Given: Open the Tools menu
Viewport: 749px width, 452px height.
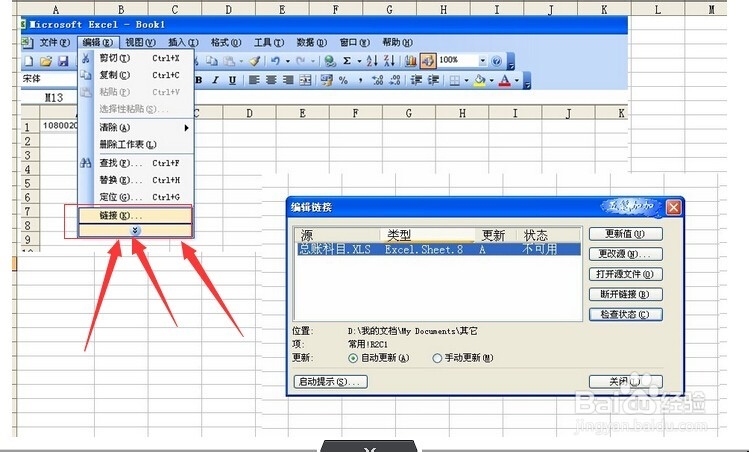Looking at the screenshot, I should pyautogui.click(x=269, y=43).
